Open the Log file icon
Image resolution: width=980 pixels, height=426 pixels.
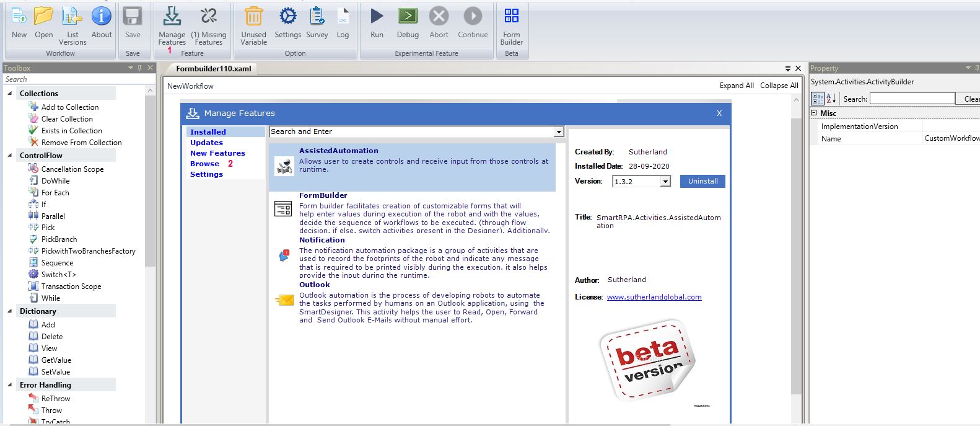pos(343,17)
